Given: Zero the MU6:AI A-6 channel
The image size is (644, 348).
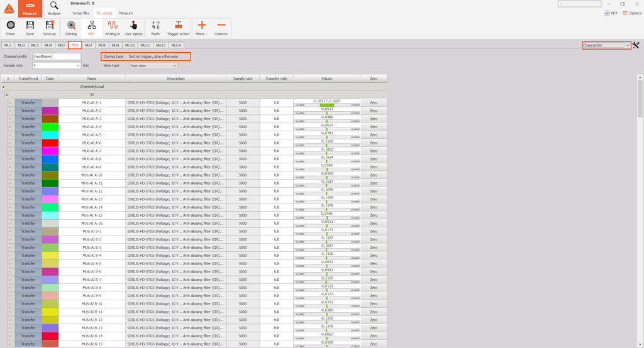Looking at the screenshot, I should click(x=374, y=143).
